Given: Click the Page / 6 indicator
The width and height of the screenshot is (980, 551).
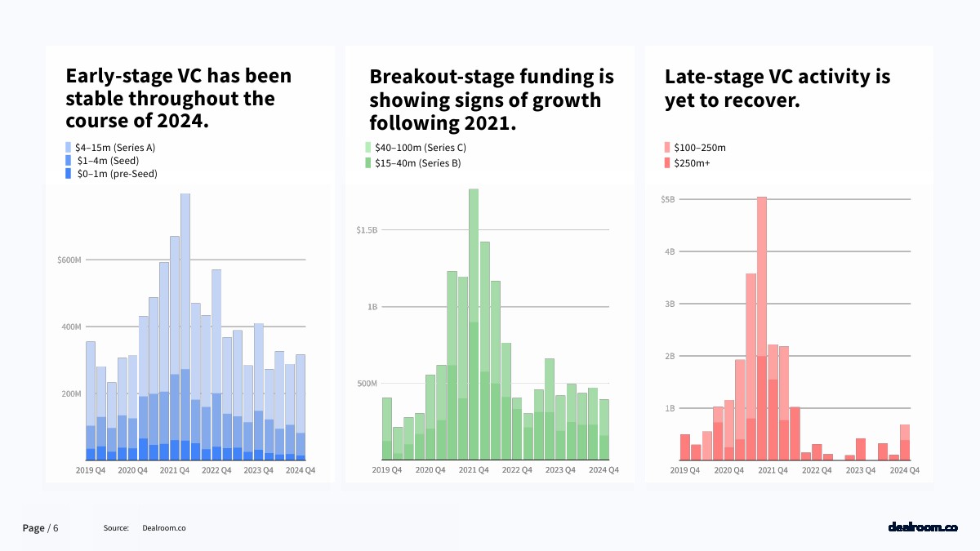Looking at the screenshot, I should (41, 528).
